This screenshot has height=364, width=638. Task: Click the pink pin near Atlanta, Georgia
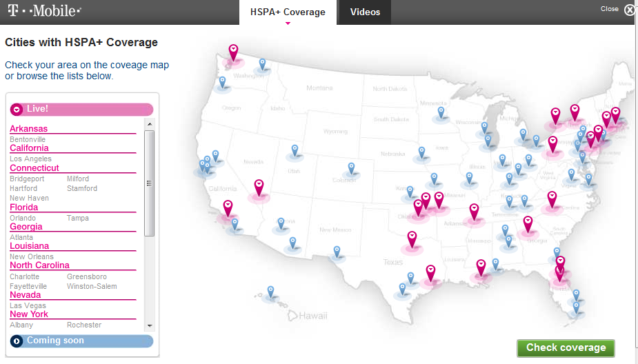pyautogui.click(x=528, y=225)
